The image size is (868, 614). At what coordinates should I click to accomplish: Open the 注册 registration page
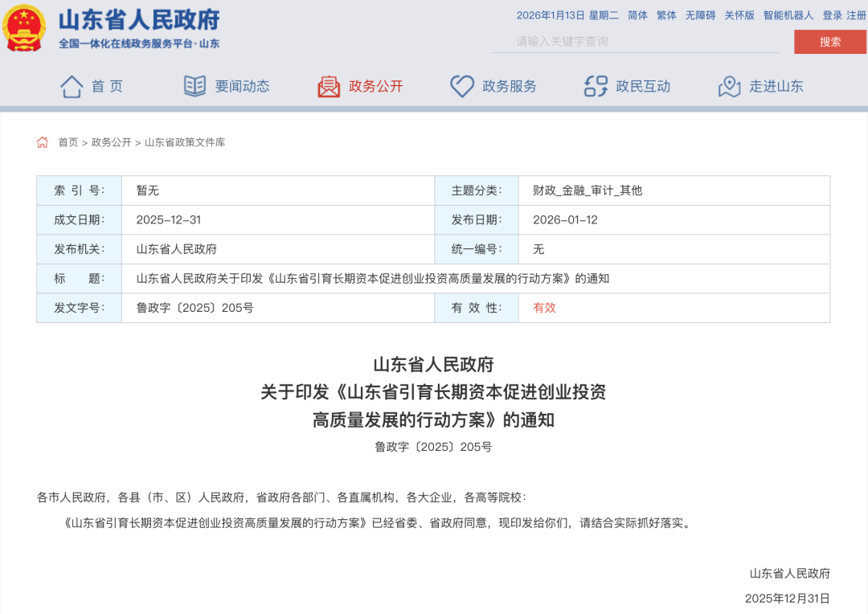[x=854, y=14]
